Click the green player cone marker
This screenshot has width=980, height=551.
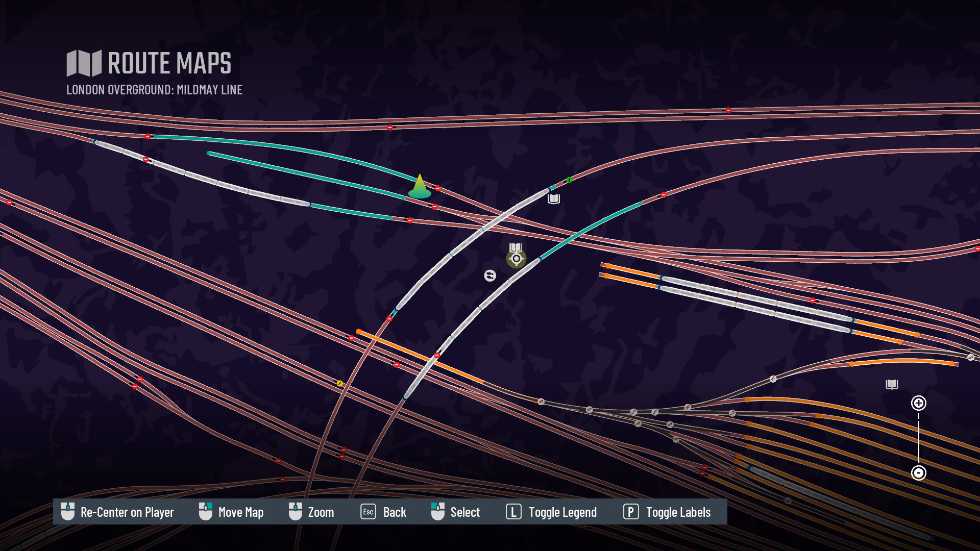[420, 187]
